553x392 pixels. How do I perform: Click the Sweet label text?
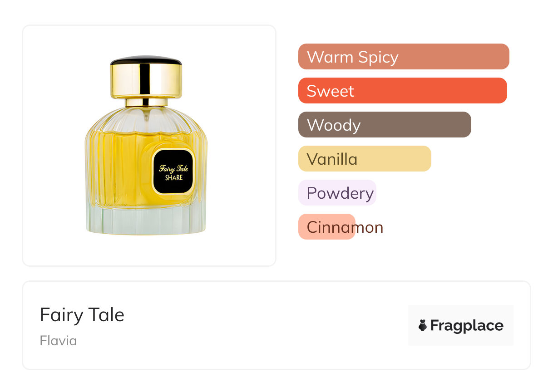point(330,91)
